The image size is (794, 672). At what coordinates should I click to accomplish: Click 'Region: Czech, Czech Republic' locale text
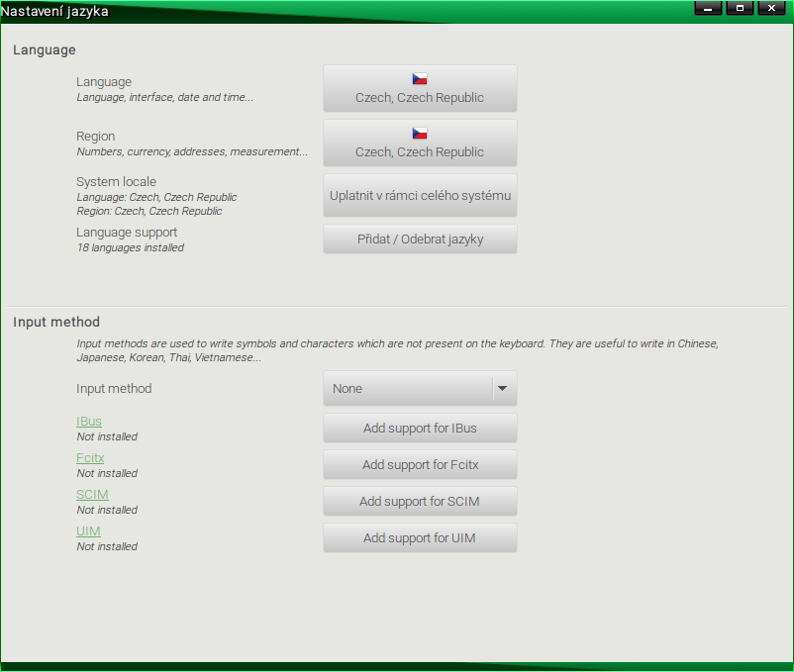[149, 211]
